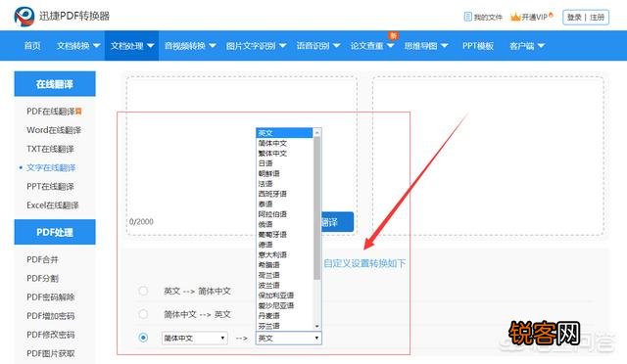The image size is (627, 364).
Task: Click the PDF处理 sidebar header
Action: (55, 232)
